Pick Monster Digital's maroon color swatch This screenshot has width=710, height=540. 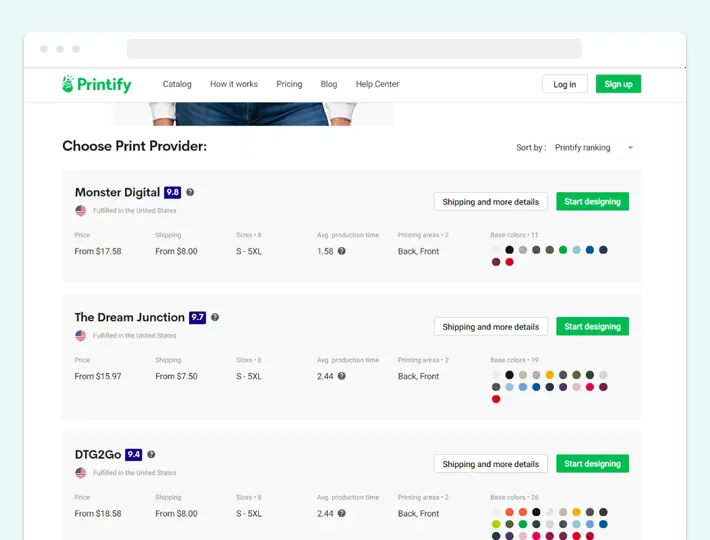496,262
